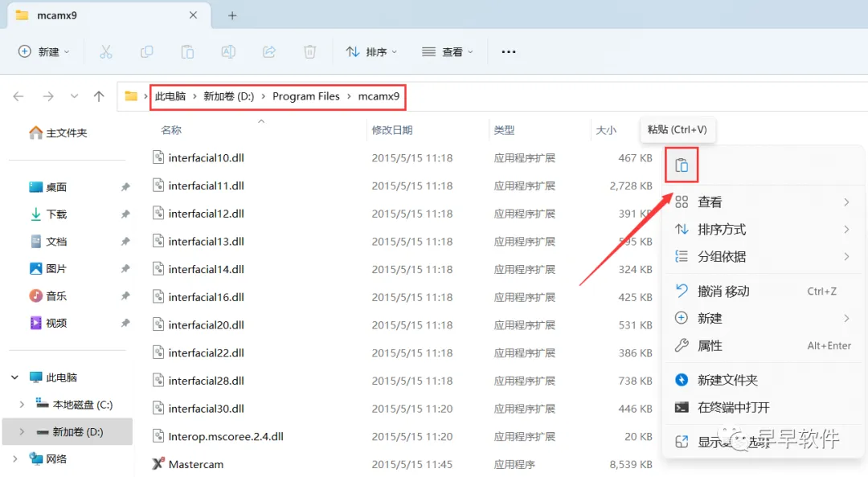The image size is (868, 477).
Task: Choose 在终端中打开 in context menu
Action: coord(764,407)
